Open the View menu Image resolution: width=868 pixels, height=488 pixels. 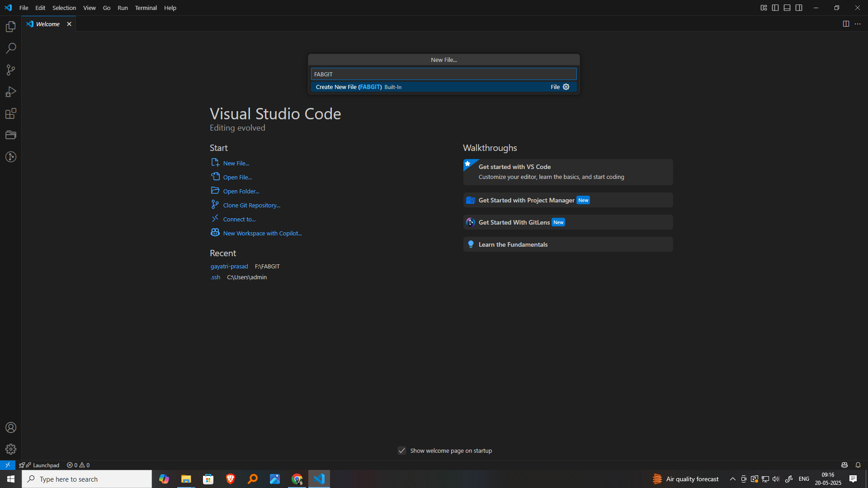tap(90, 8)
